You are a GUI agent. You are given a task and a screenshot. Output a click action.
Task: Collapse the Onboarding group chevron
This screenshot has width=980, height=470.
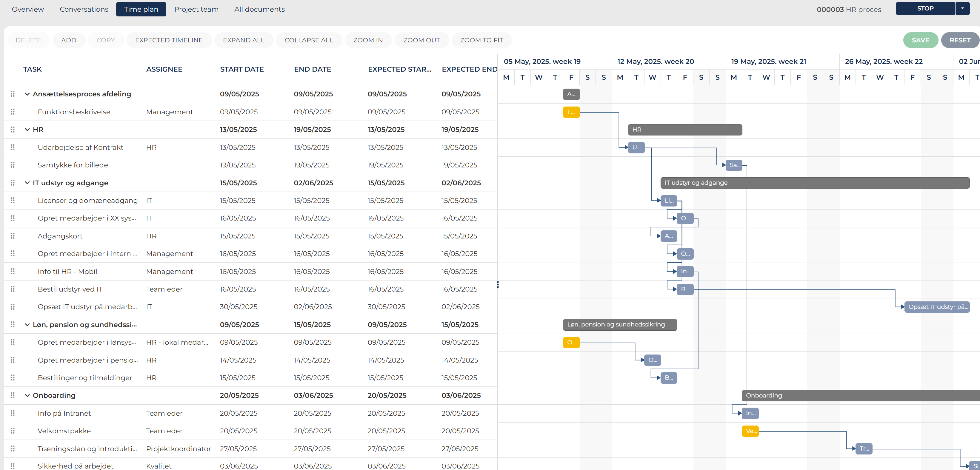pos(27,395)
